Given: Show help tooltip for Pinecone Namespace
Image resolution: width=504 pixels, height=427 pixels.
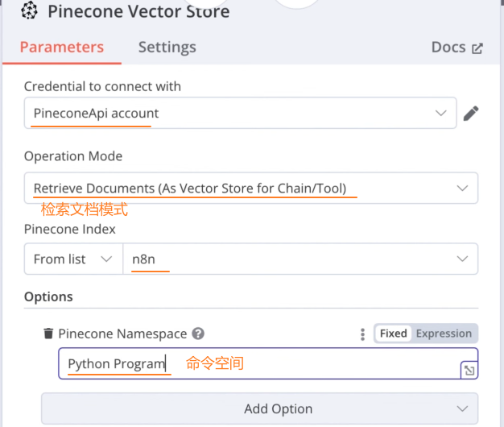Looking at the screenshot, I should 198,334.
